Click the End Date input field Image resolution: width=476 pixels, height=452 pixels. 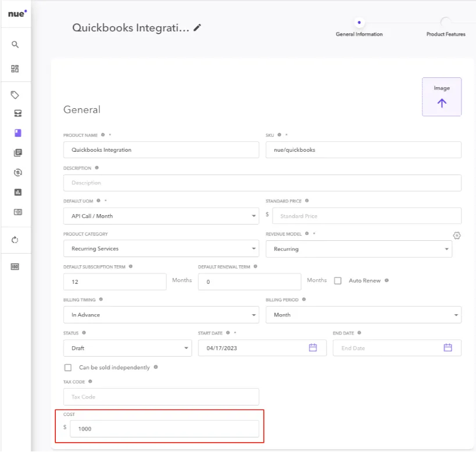pyautogui.click(x=397, y=348)
